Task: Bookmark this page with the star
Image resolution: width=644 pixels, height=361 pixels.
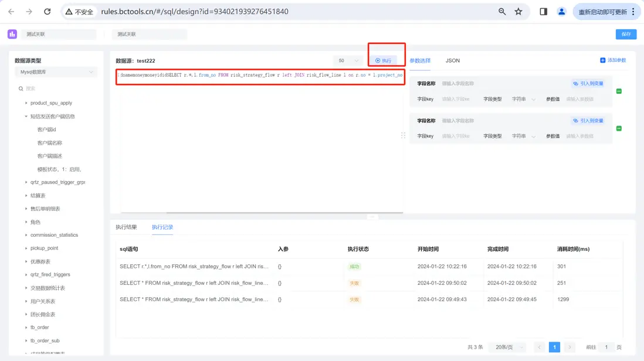Action: (518, 12)
